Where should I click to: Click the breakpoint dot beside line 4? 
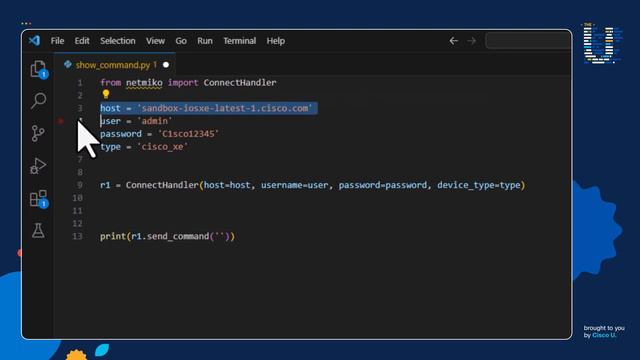61,121
